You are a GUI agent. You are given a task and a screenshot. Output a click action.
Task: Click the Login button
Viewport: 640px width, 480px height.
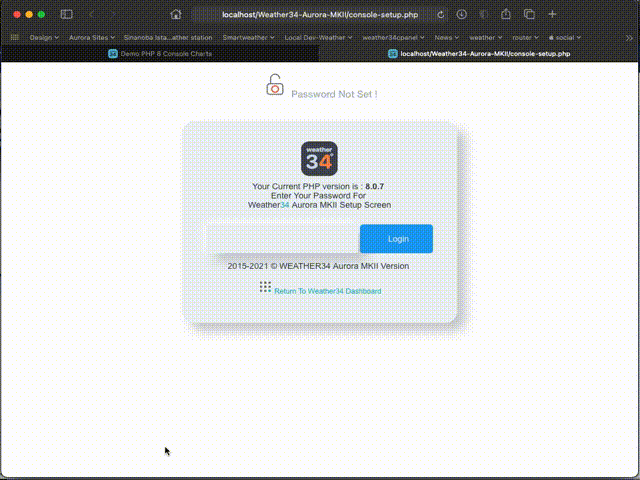click(x=396, y=239)
